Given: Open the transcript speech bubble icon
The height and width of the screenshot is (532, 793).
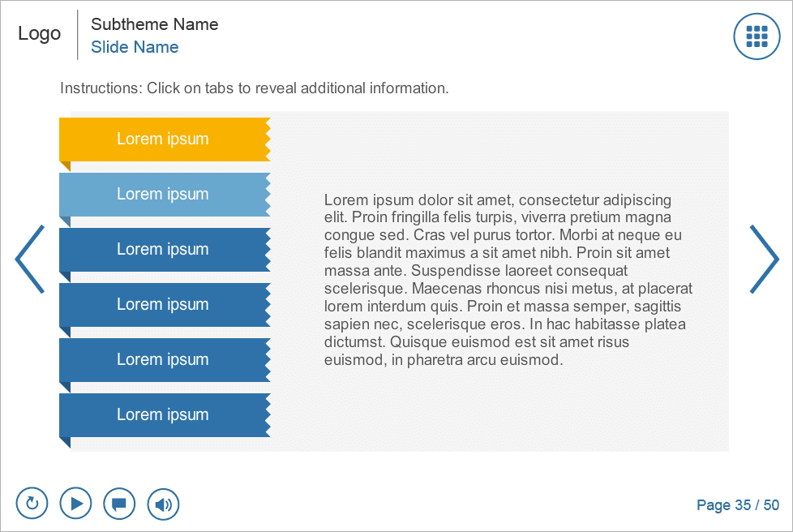Looking at the screenshot, I should tap(119, 504).
